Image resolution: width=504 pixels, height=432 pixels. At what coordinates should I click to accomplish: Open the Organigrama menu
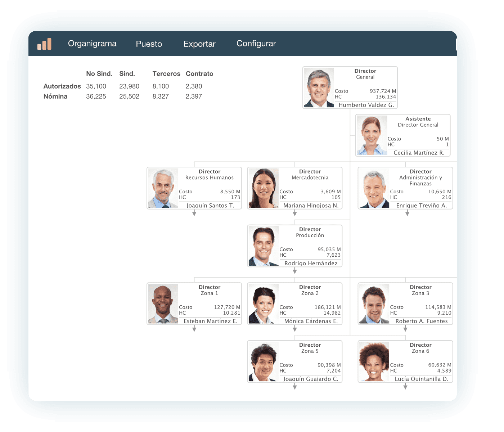click(x=92, y=44)
